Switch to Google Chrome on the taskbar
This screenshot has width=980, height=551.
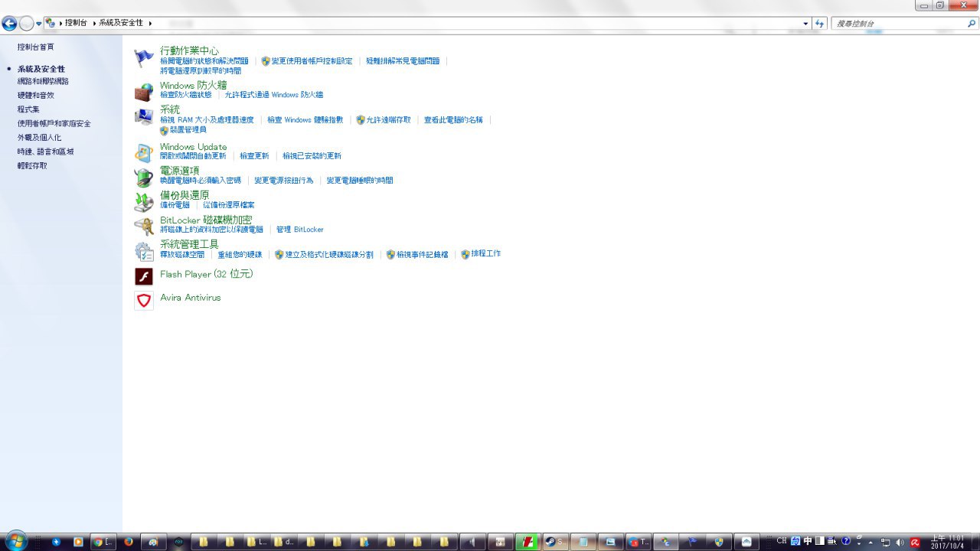pyautogui.click(x=103, y=542)
